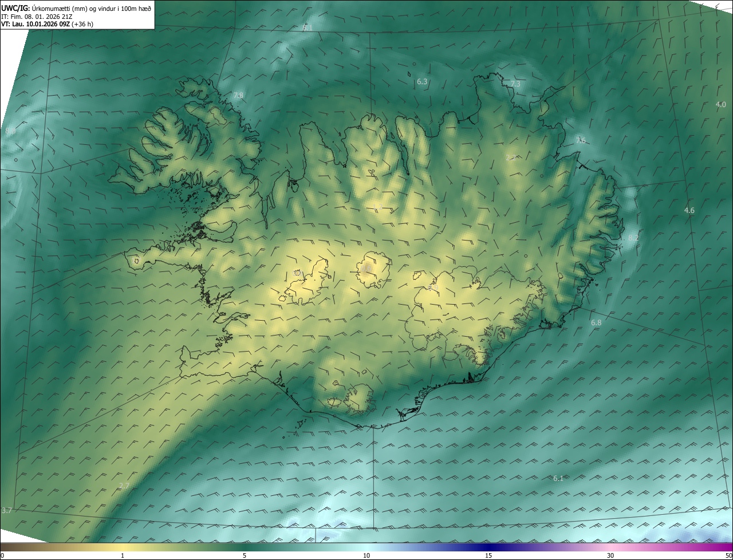The height and width of the screenshot is (560, 733).
Task: Select the valid time line "VT: Lau. 10.01.2026 09Z (+36 h)"
Action: tap(48, 24)
